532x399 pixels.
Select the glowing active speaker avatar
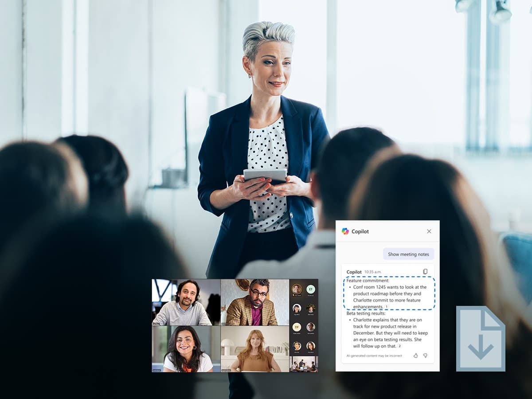click(297, 289)
